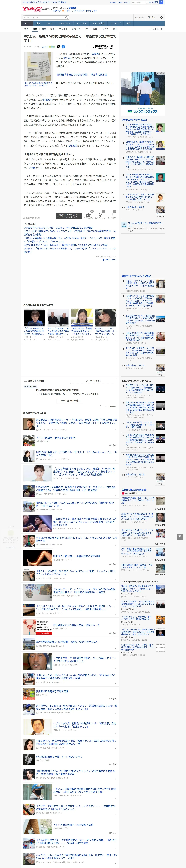186x868 pixels.
Task: Toggle コメント非表示 checkbox
Action: click(102, 407)
